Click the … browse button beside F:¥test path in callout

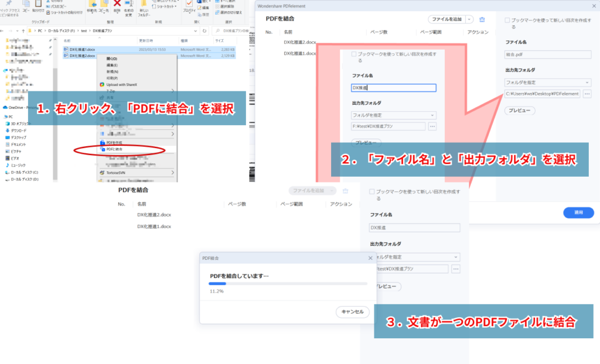pyautogui.click(x=432, y=126)
